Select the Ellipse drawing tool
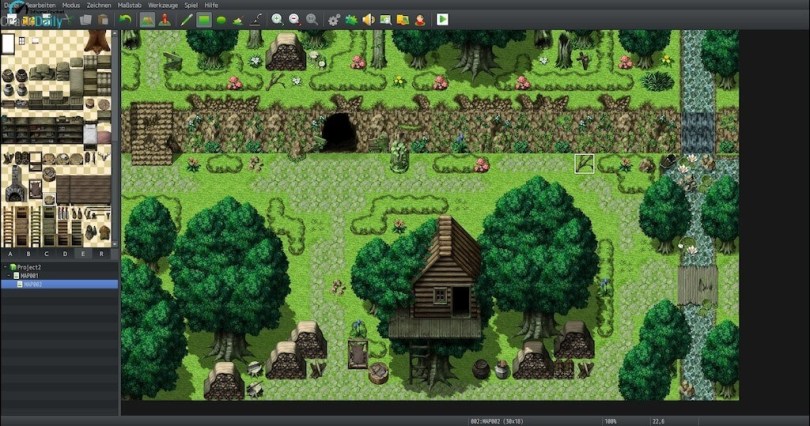 (x=221, y=20)
